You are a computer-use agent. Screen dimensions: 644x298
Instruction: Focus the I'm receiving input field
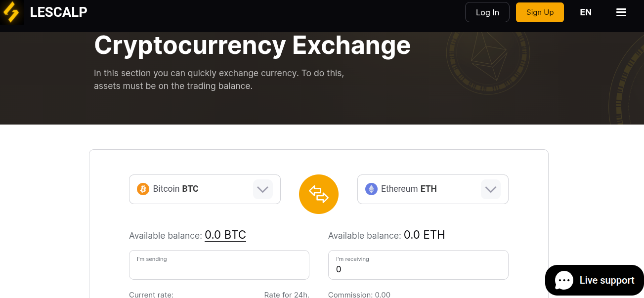418,265
